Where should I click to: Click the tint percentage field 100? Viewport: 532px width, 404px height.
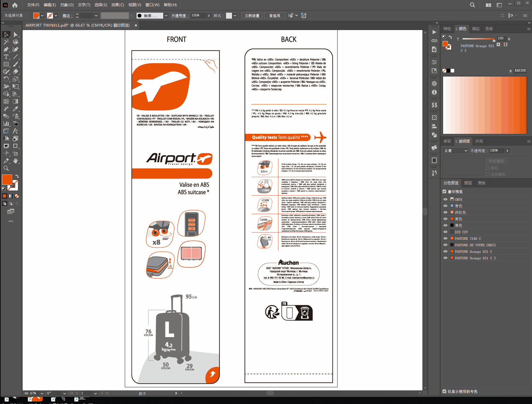(502, 38)
